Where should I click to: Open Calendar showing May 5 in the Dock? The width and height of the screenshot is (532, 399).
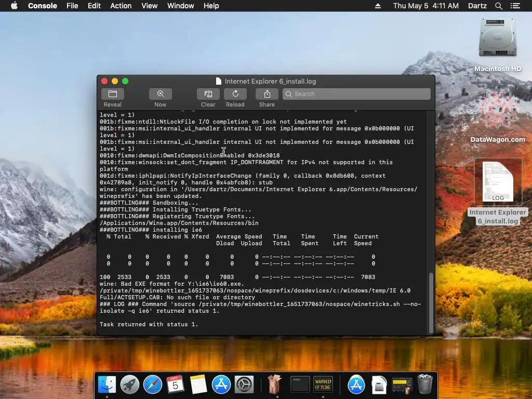[176, 385]
